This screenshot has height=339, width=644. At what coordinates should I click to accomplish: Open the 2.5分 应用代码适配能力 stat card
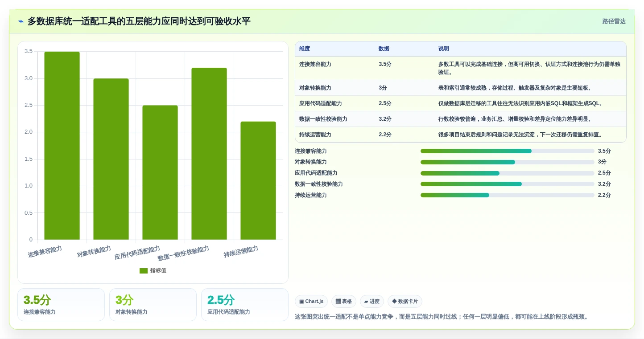245,305
